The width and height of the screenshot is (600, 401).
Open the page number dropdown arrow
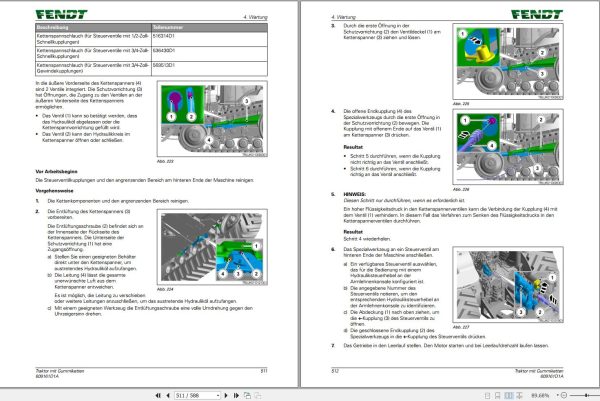click(x=218, y=395)
